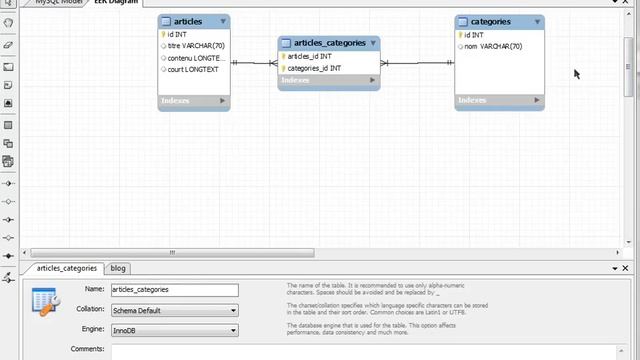Expand Indexes of the articles_categories table
Viewport: 640px width, 360px height.
(x=372, y=80)
